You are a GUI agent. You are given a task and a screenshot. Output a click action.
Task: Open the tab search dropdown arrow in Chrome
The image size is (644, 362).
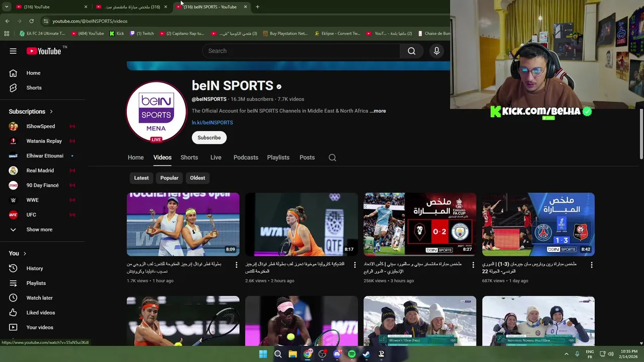[7, 7]
